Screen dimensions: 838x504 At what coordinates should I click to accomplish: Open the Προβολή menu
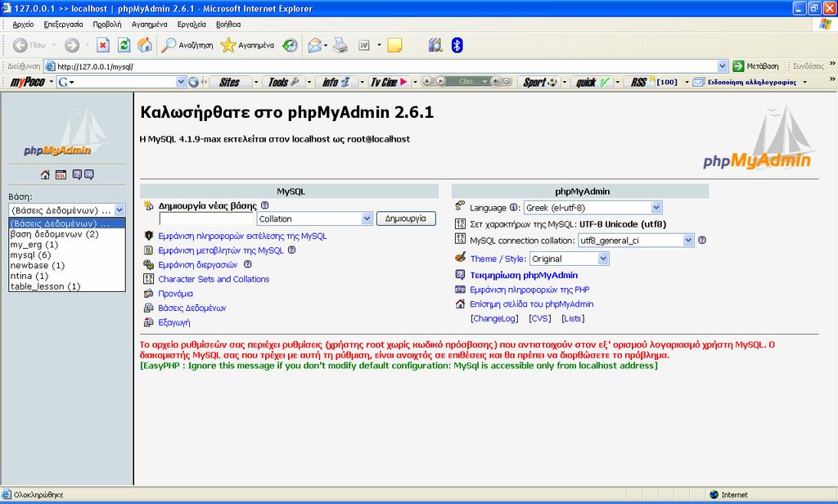107,25
